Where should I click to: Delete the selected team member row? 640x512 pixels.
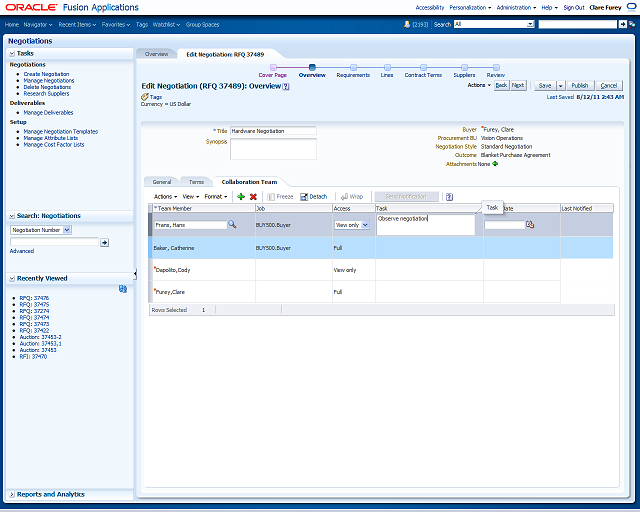point(253,197)
